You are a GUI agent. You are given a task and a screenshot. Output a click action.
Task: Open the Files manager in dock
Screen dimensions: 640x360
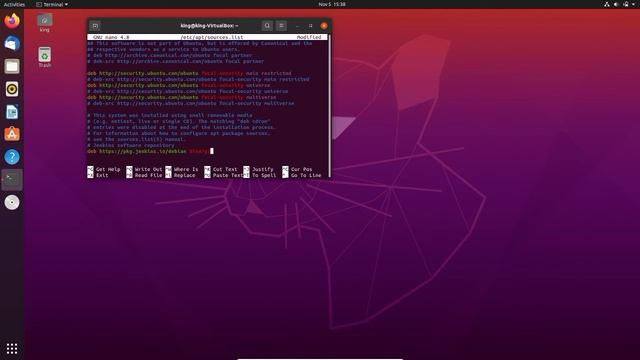[12, 66]
